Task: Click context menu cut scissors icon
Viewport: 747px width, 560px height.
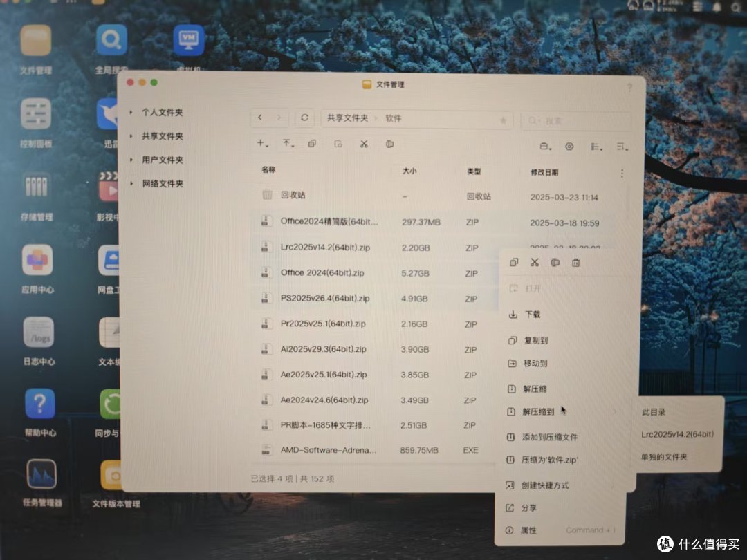Action: [535, 263]
